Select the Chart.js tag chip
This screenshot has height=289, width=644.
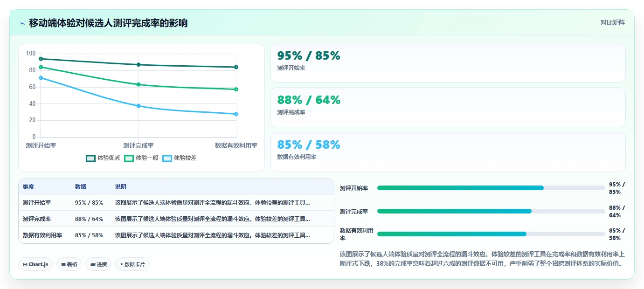[x=36, y=264]
